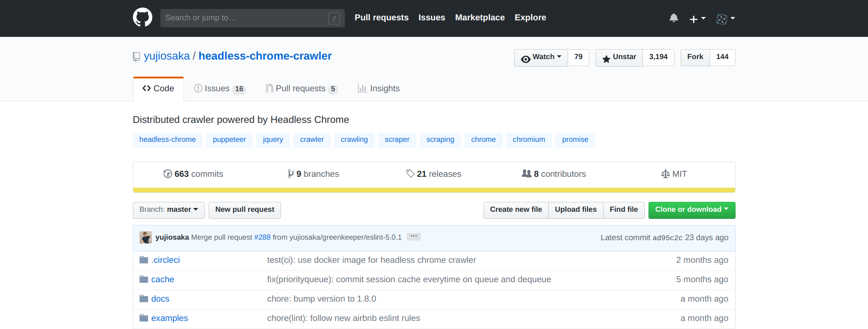Open the notifications bell
The width and height of the screenshot is (868, 329).
[674, 18]
